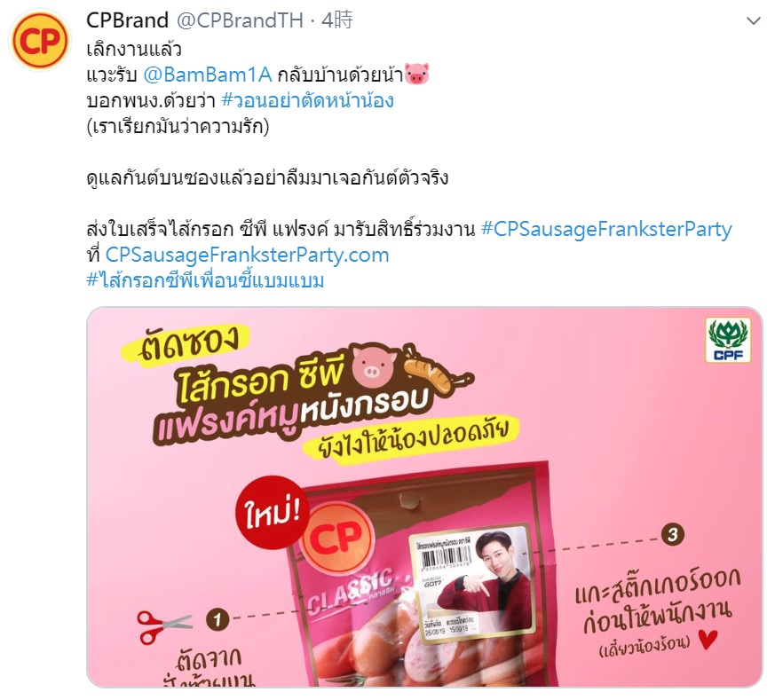Click the pig face in the title
The height and width of the screenshot is (700, 775).
coord(372,366)
